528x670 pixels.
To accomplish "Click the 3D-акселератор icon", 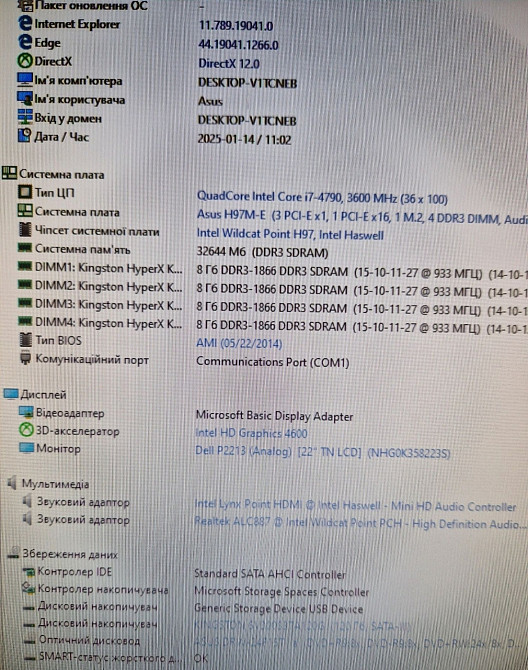I will 26,430.
